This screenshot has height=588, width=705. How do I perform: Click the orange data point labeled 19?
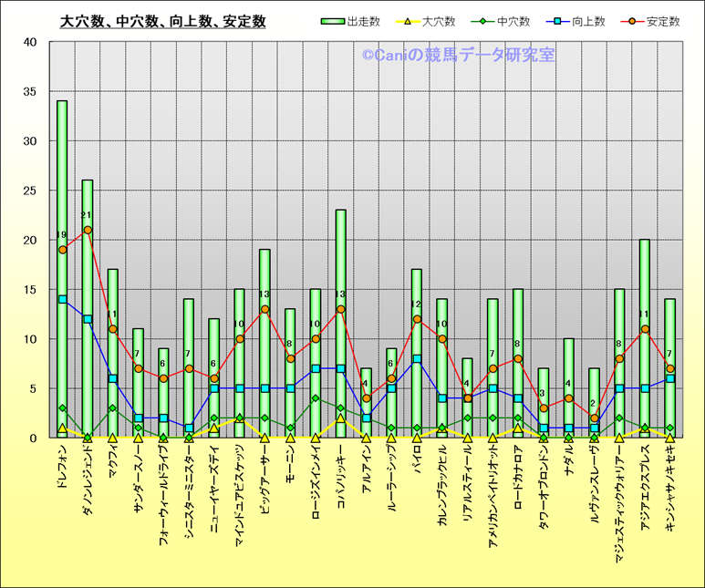pos(62,250)
